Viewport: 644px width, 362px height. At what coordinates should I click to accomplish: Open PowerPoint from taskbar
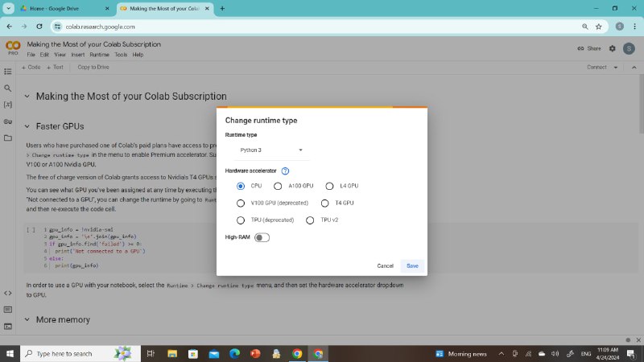click(x=255, y=353)
